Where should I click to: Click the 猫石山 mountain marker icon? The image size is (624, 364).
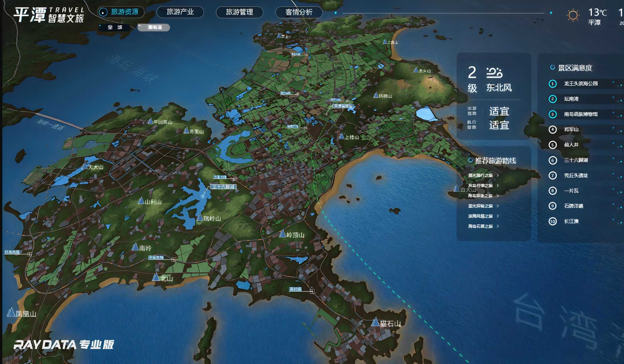(375, 322)
